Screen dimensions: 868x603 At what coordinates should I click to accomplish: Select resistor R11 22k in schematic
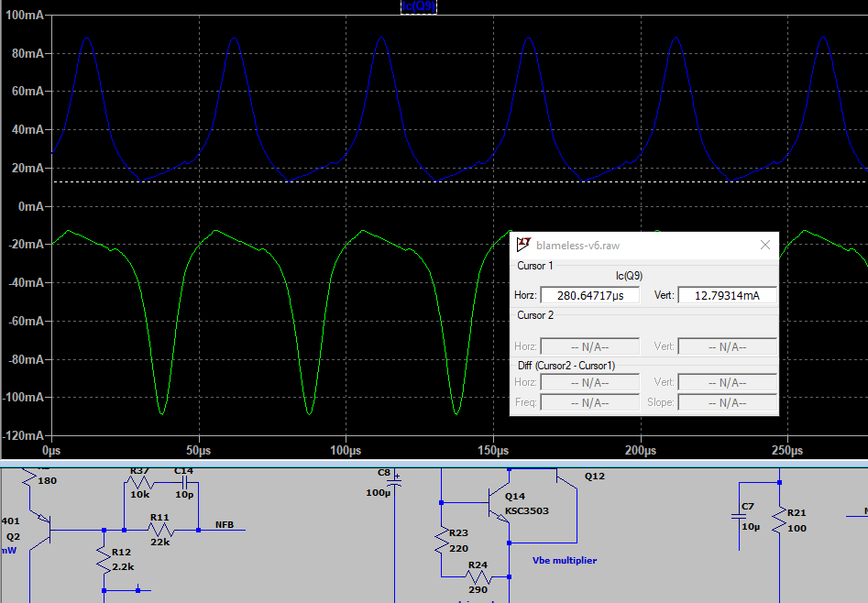(160, 530)
